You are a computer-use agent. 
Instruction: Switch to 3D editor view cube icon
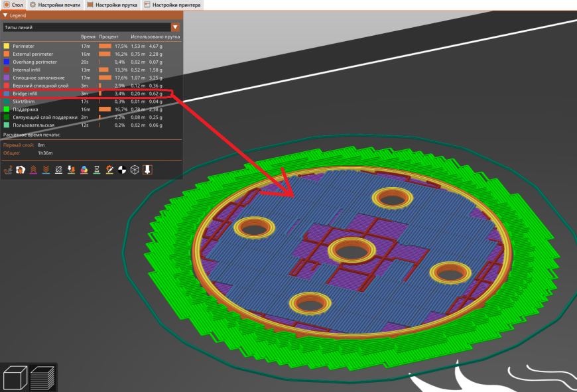pos(15,377)
